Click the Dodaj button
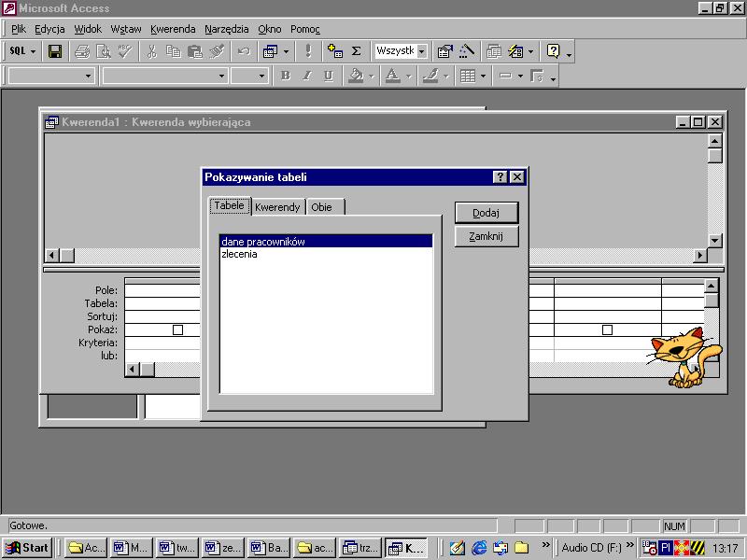The image size is (747, 560). (x=486, y=213)
